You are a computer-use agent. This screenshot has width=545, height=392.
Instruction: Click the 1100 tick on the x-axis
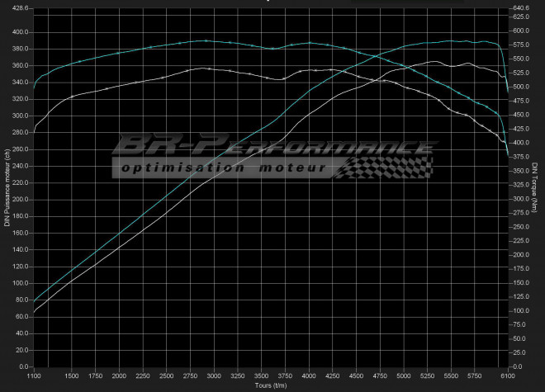(x=33, y=375)
